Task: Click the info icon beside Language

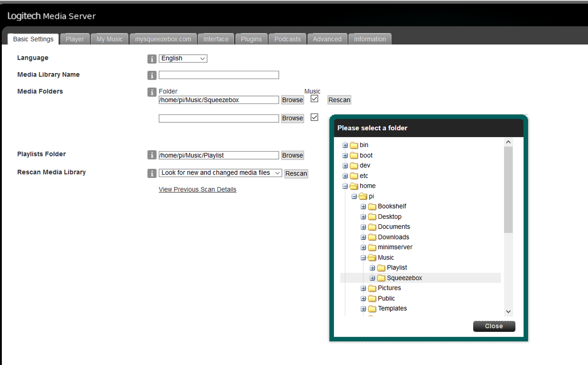Action: pos(152,59)
